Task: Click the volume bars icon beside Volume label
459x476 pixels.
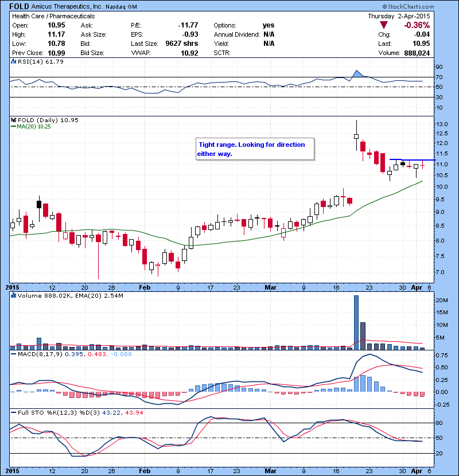Action: pyautogui.click(x=13, y=295)
